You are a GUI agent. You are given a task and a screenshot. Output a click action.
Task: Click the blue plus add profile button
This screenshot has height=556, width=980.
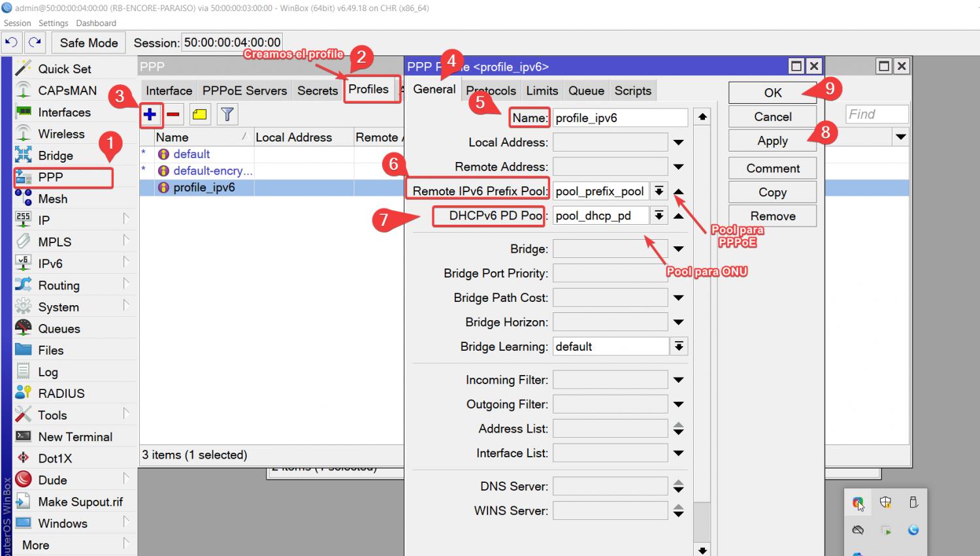tap(150, 115)
